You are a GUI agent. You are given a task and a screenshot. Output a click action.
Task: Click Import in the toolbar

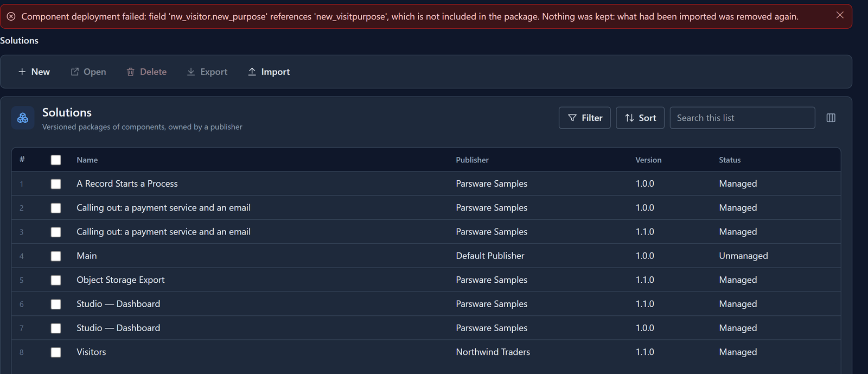[269, 72]
